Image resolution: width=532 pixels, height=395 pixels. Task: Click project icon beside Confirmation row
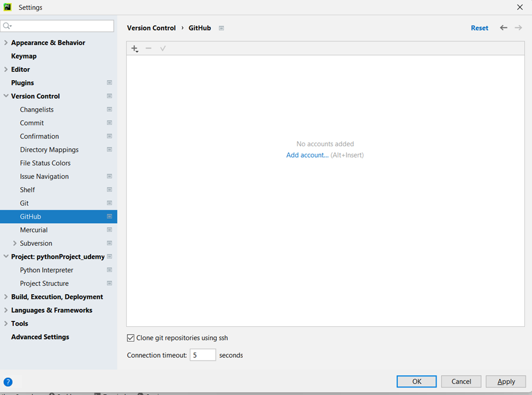(x=109, y=136)
